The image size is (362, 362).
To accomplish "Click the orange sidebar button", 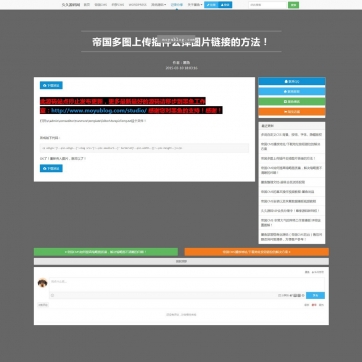I will click(292, 112).
